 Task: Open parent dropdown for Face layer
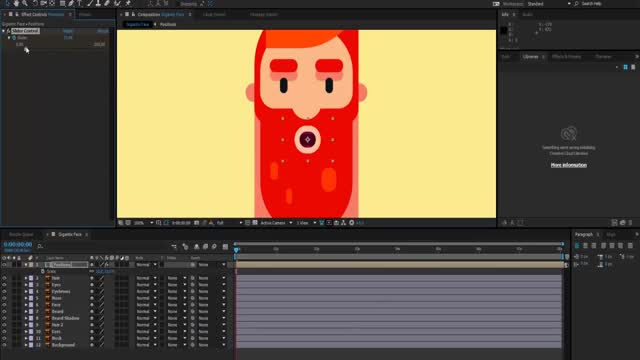click(x=211, y=305)
